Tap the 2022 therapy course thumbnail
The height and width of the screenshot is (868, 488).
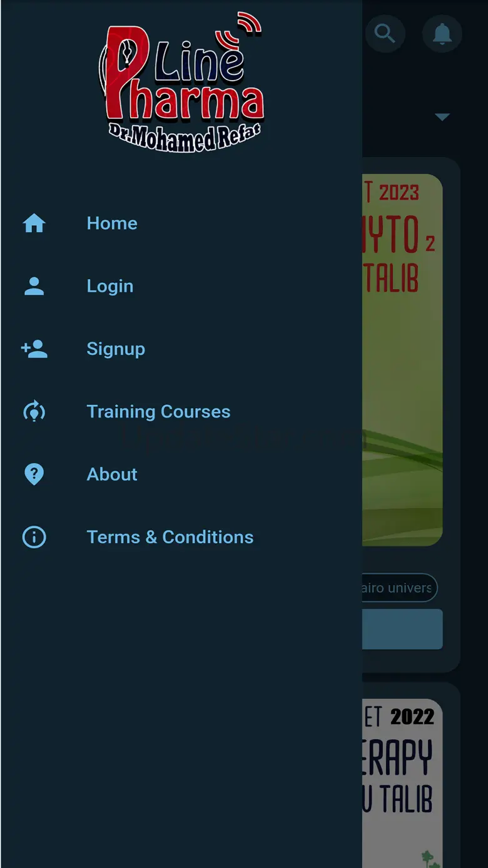402,783
